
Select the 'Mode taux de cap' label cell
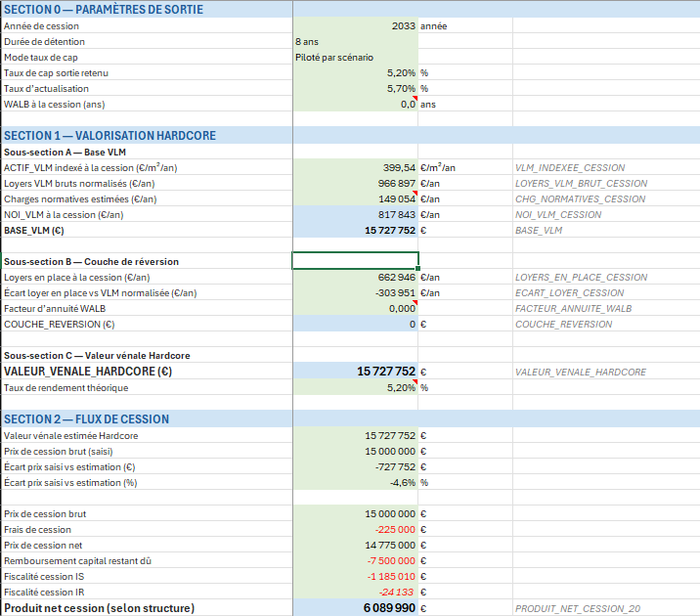(x=147, y=57)
